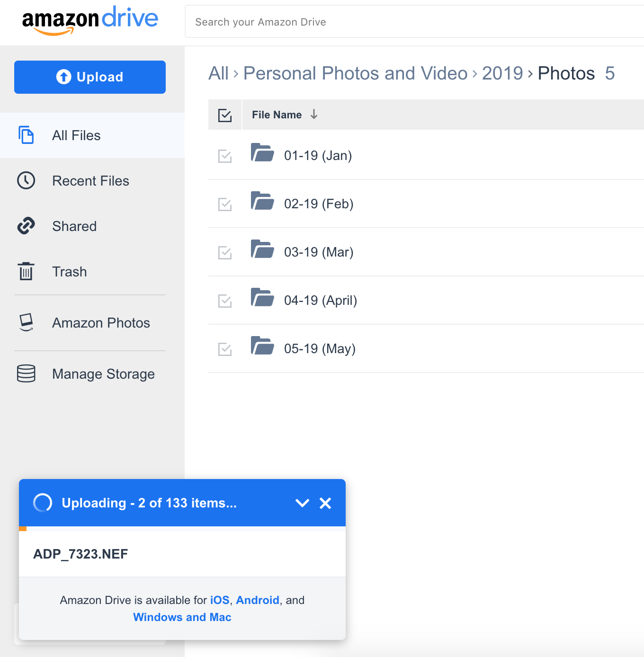Click folder icon of 01-19 (Jan)
Screen dimensions: 644x657
point(262,152)
